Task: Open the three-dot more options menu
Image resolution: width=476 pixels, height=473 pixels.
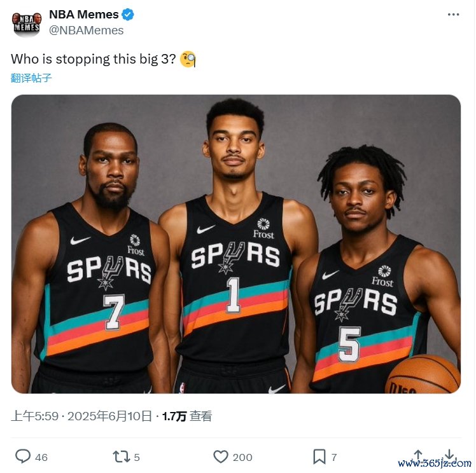Action: tap(453, 15)
